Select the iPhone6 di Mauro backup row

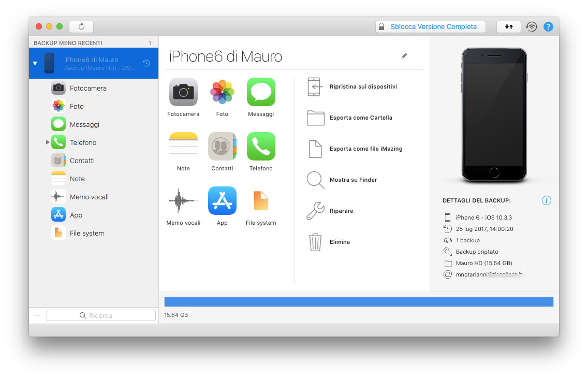coord(94,63)
